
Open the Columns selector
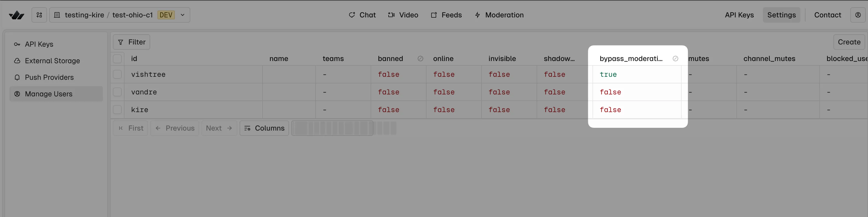tap(264, 128)
